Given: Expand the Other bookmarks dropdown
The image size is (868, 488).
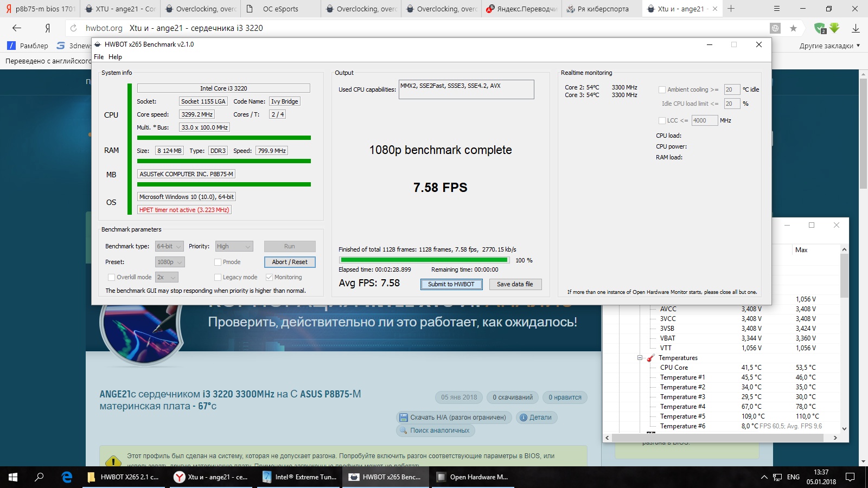Looking at the screenshot, I should click(829, 46).
